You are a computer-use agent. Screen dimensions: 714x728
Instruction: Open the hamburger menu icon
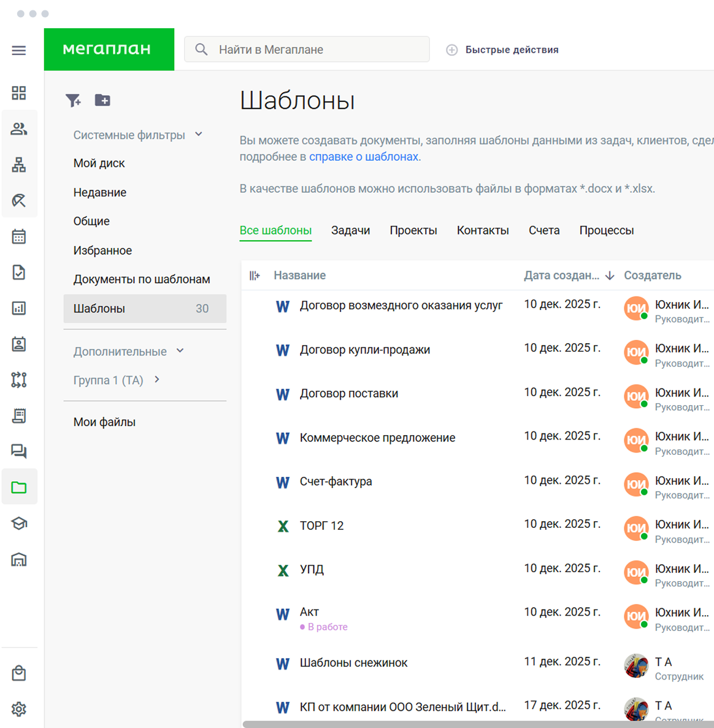[x=18, y=50]
